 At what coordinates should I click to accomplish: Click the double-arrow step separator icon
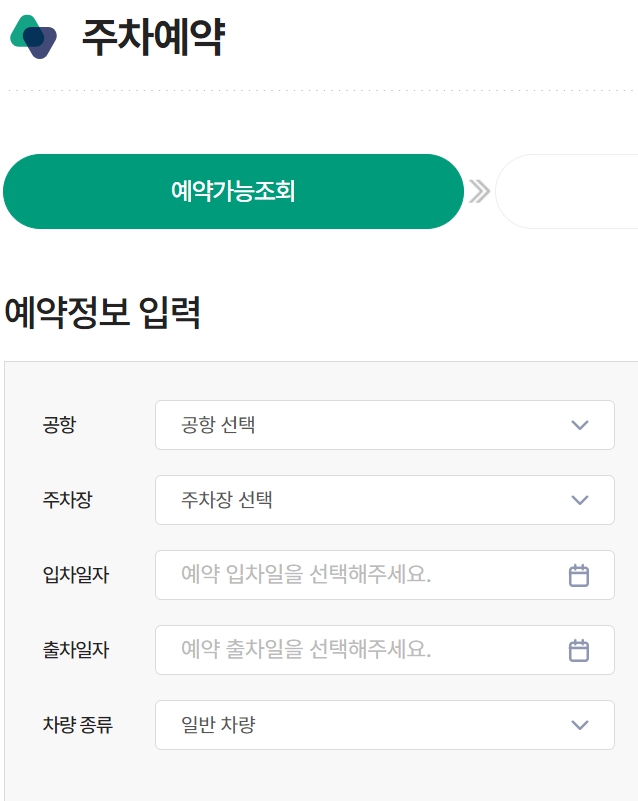click(481, 192)
